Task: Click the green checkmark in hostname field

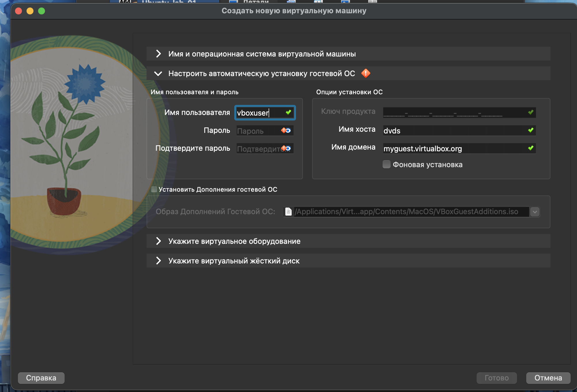Action: point(531,130)
